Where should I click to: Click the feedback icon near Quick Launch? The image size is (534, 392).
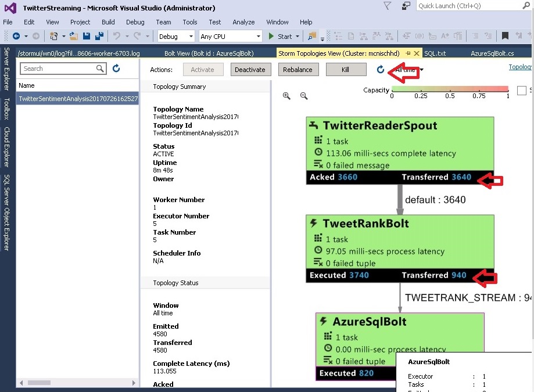pyautogui.click(x=406, y=6)
